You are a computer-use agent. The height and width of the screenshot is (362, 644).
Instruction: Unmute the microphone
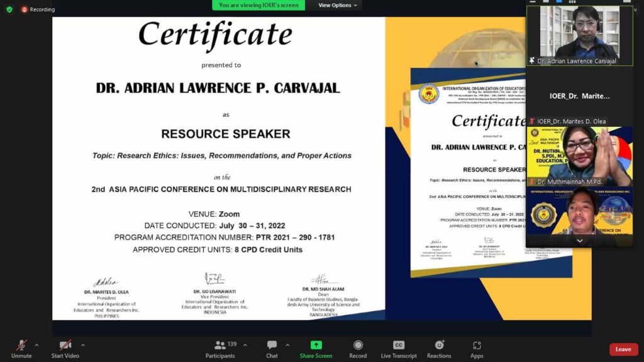(21, 346)
